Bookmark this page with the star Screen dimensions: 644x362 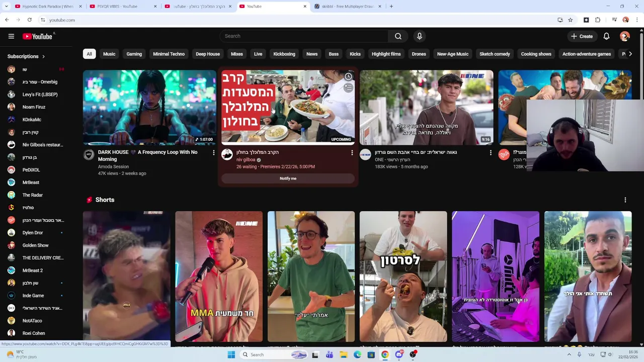point(570,20)
